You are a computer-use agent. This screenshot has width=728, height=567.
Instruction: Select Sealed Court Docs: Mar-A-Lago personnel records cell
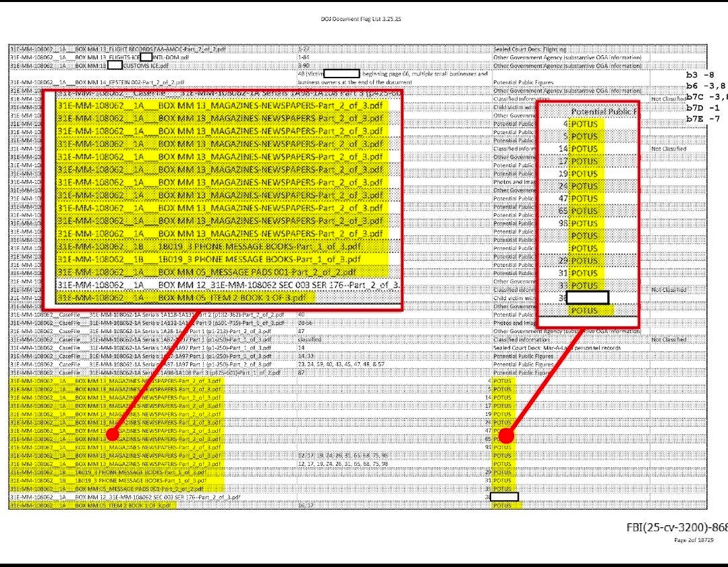click(x=557, y=348)
